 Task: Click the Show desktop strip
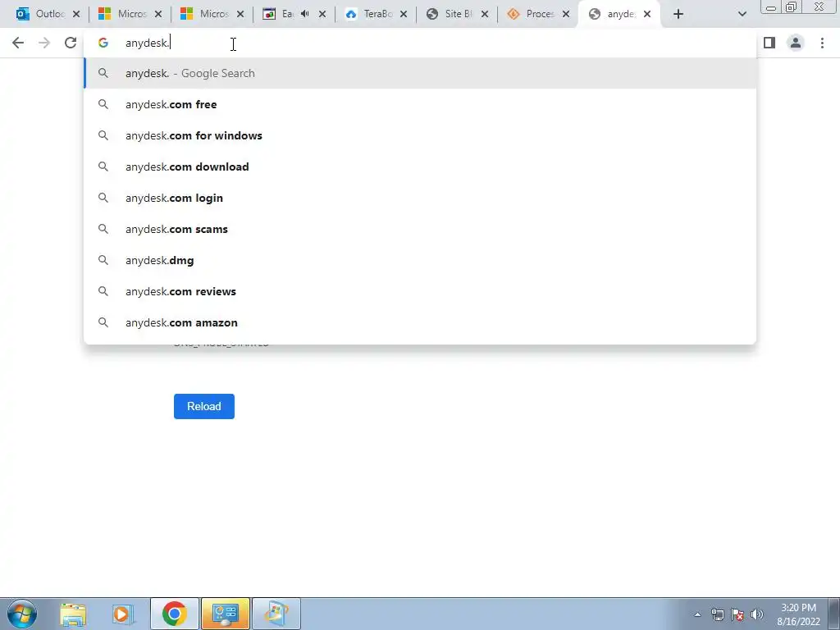(833, 614)
